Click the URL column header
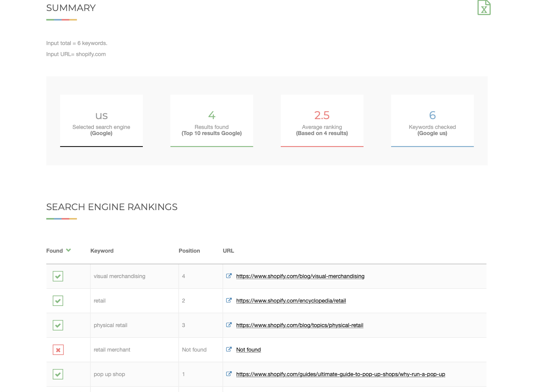 click(x=228, y=251)
